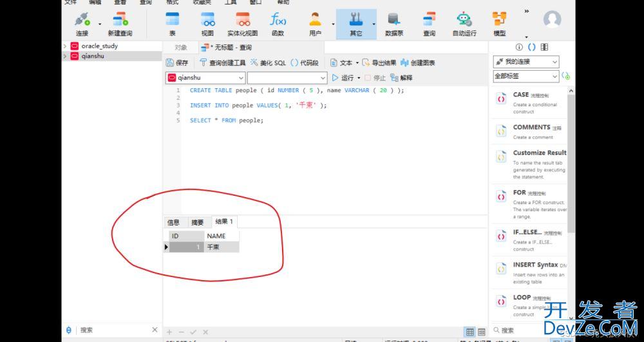Click 美化 SQL to beautify code
644x342 pixels.
[x=268, y=63]
